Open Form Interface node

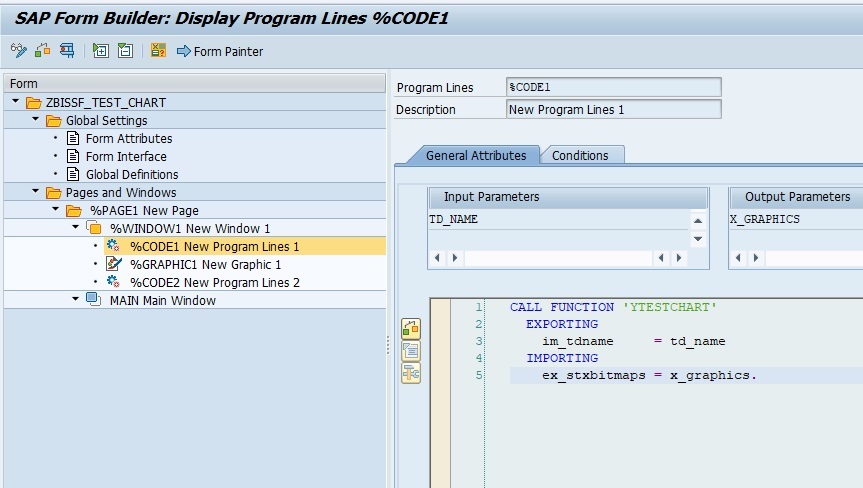[x=126, y=157]
